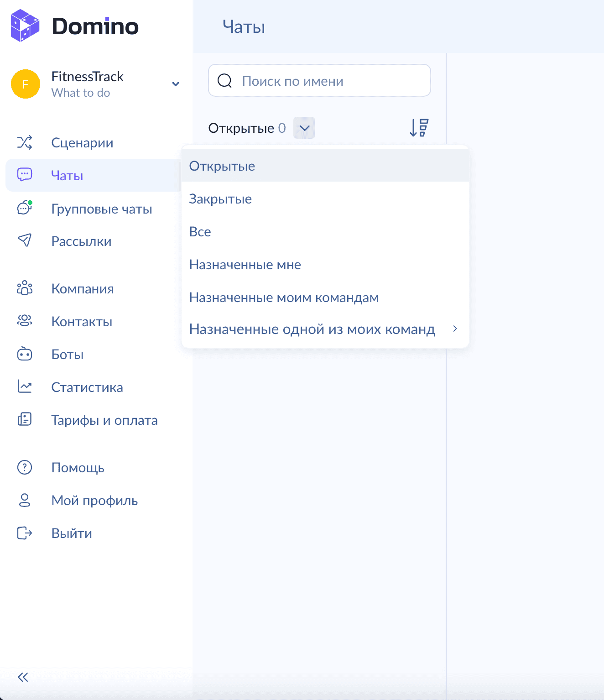Viewport: 604px width, 700px height.
Task: Click the Открытые 0 filter label
Action: tap(247, 128)
